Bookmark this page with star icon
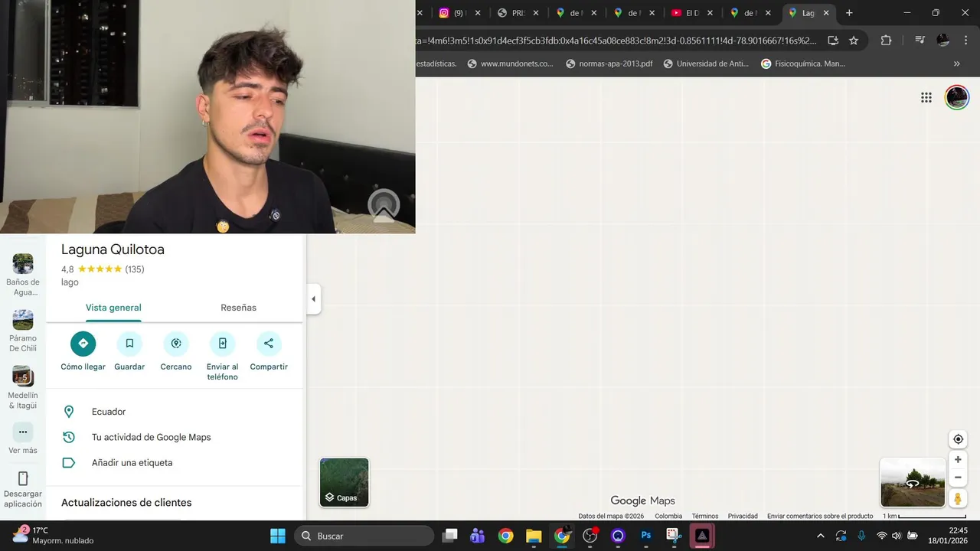The height and width of the screenshot is (551, 980). click(854, 41)
